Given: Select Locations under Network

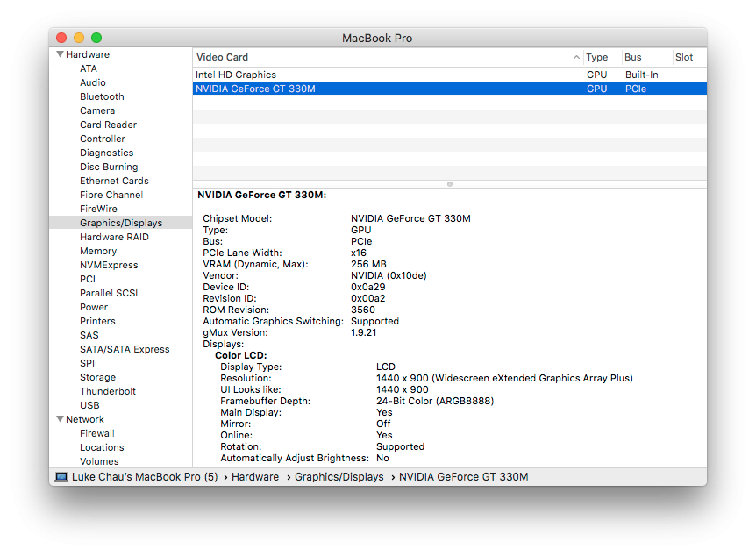Looking at the screenshot, I should tap(102, 447).
